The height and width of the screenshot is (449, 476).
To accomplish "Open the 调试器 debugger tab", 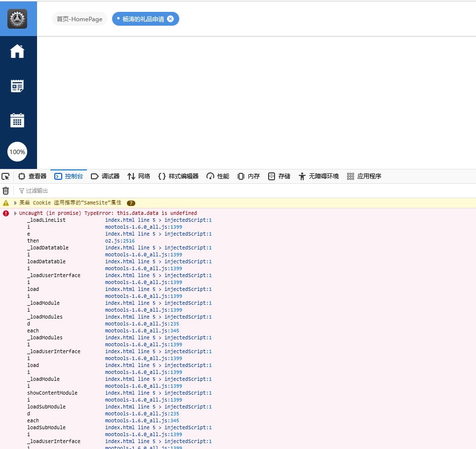I will (x=105, y=176).
